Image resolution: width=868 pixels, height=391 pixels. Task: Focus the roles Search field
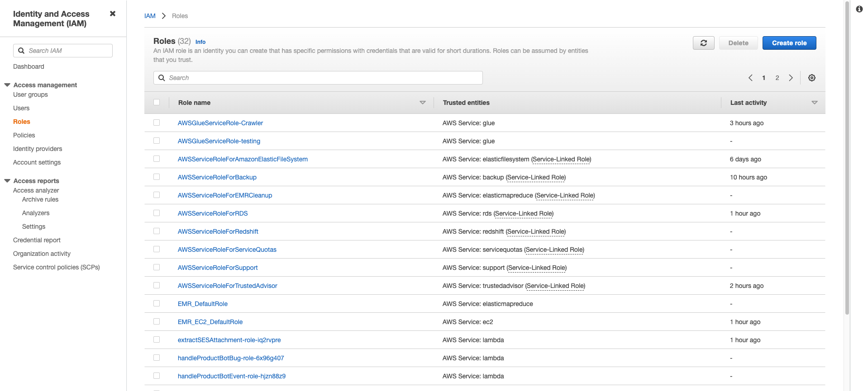(318, 78)
